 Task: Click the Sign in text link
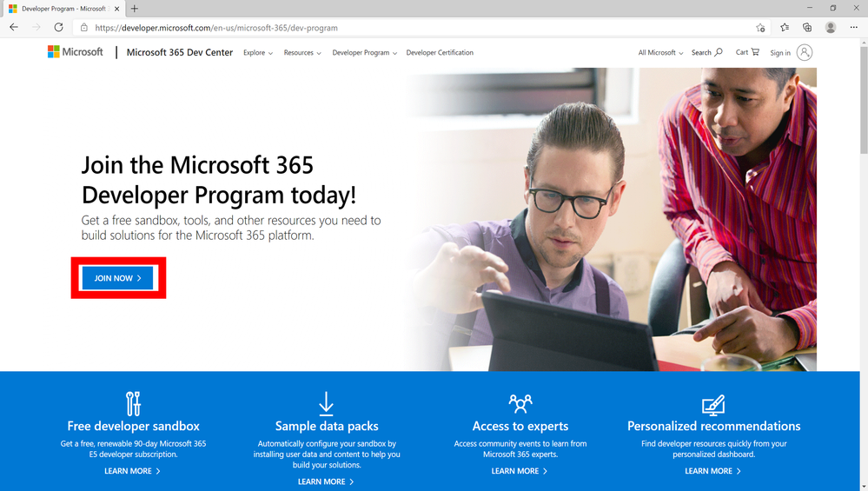(x=780, y=53)
